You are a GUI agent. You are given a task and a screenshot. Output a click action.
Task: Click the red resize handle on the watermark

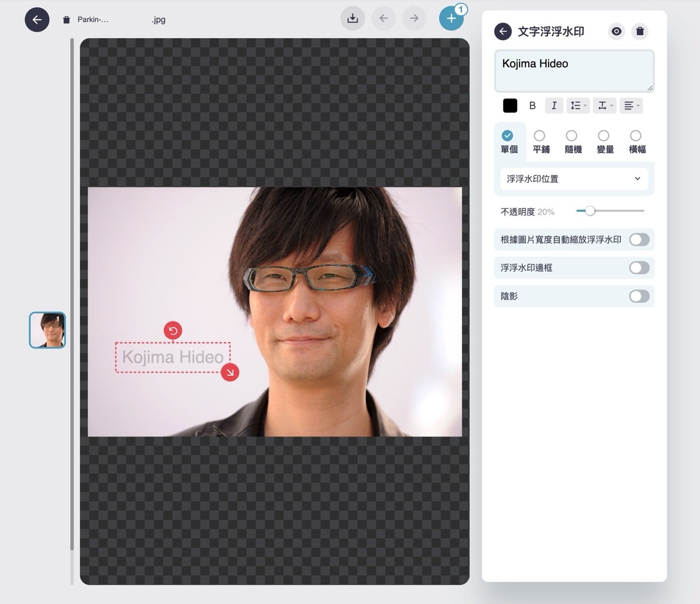pyautogui.click(x=230, y=373)
